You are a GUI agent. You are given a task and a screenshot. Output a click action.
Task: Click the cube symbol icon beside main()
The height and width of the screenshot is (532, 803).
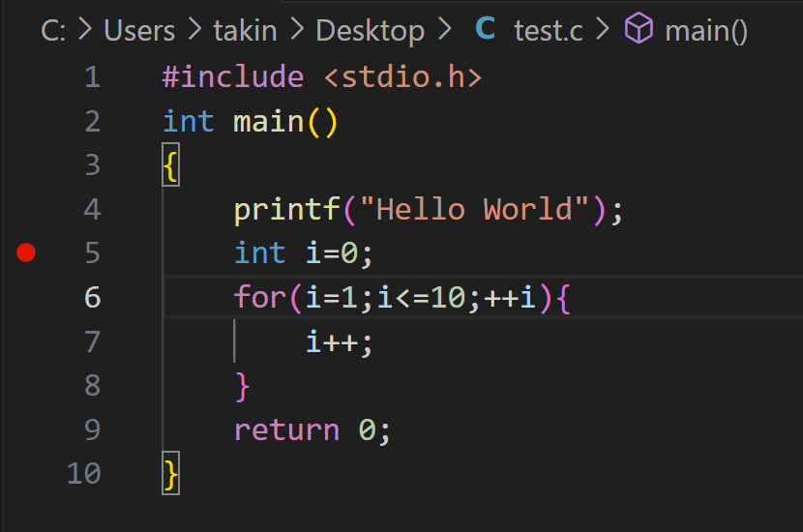(639, 30)
